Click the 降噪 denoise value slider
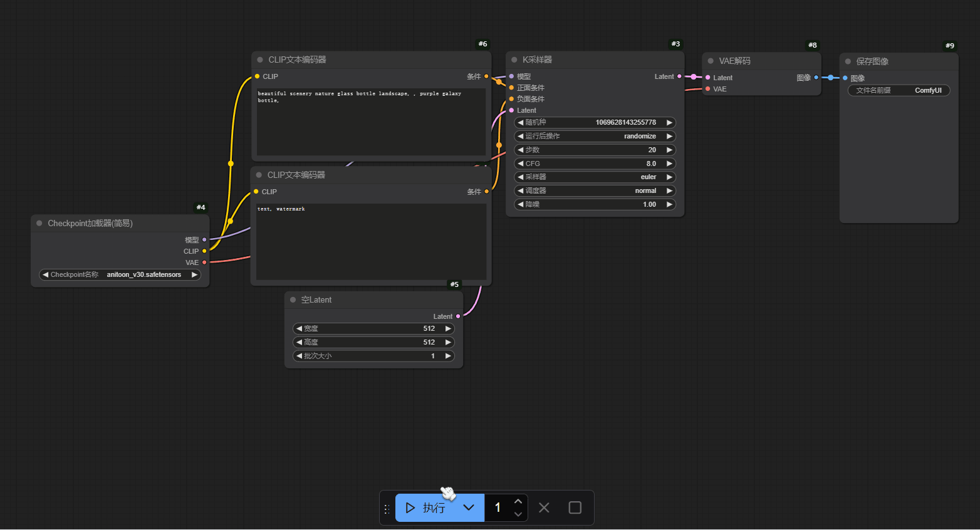 [594, 204]
